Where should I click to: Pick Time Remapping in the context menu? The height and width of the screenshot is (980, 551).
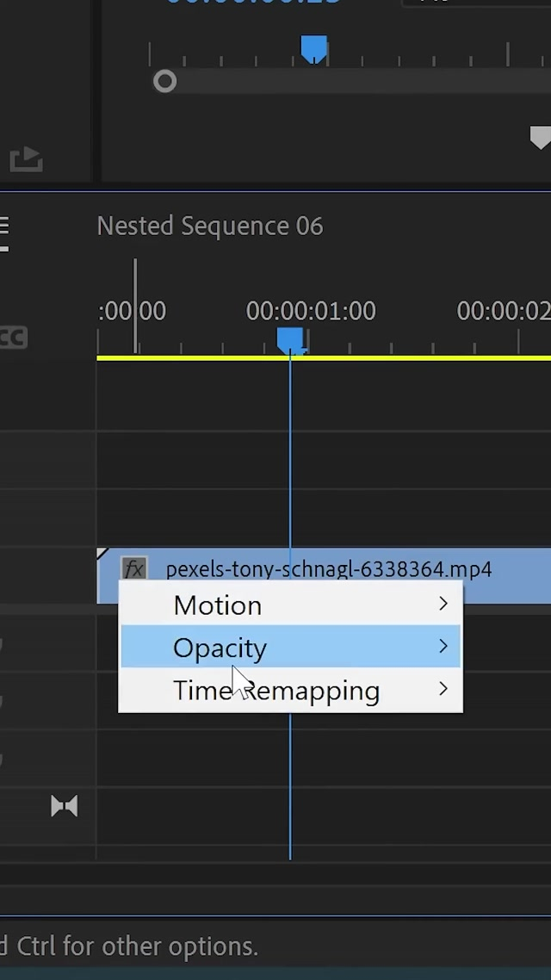coord(275,691)
